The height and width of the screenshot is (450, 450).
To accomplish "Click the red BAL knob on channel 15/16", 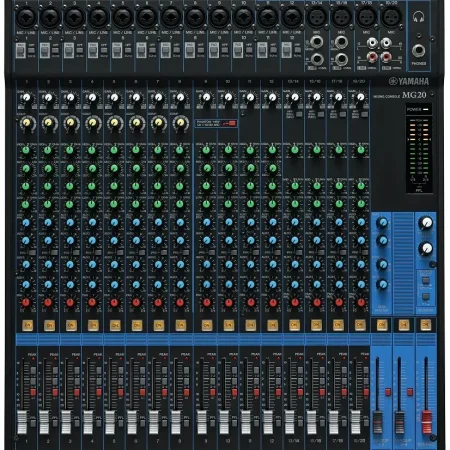I will (x=317, y=303).
